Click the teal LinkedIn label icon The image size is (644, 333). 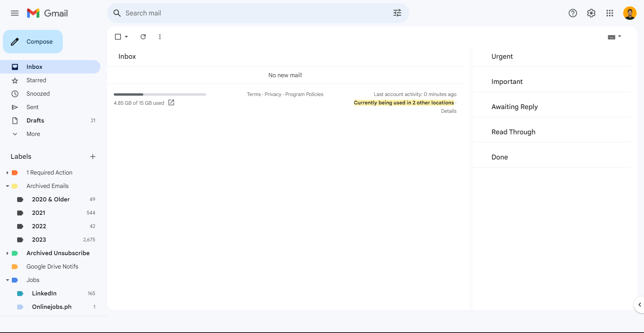coord(20,293)
